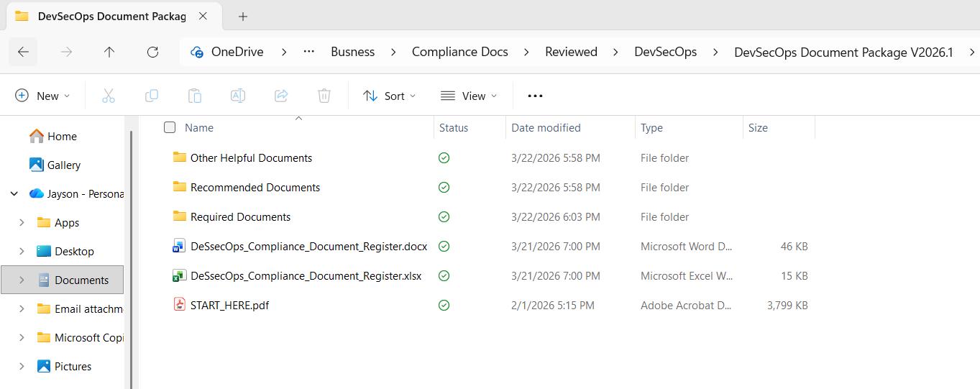The image size is (980, 389).
Task: Click the Excel icon of the .xlsx file
Action: click(180, 276)
